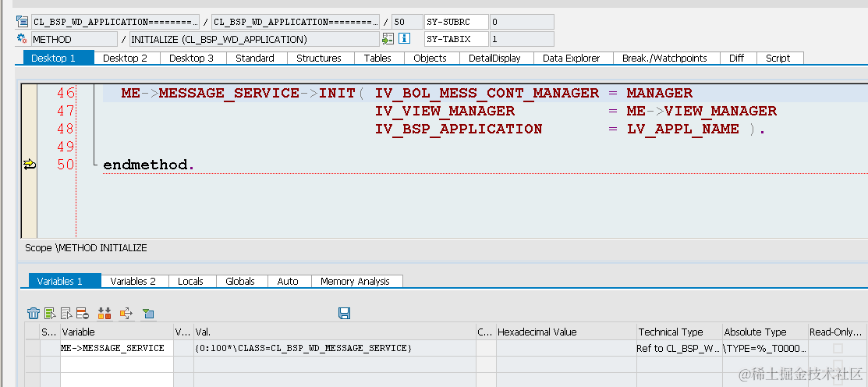Click the INITIALIZE (CL_BSP_WD_APPLICATION) field
This screenshot has width=868, height=387.
pyautogui.click(x=255, y=39)
